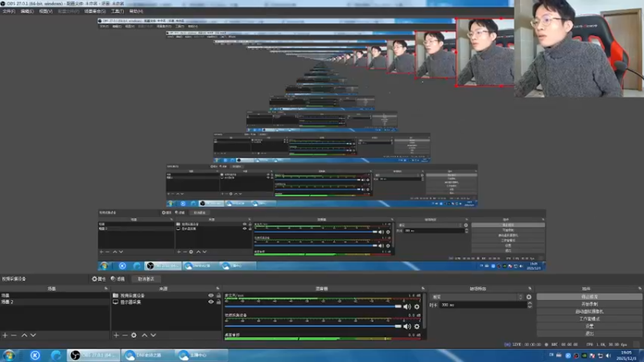The image size is (644, 362).
Task: Add a new scene with the plus icon
Action: tap(5, 335)
